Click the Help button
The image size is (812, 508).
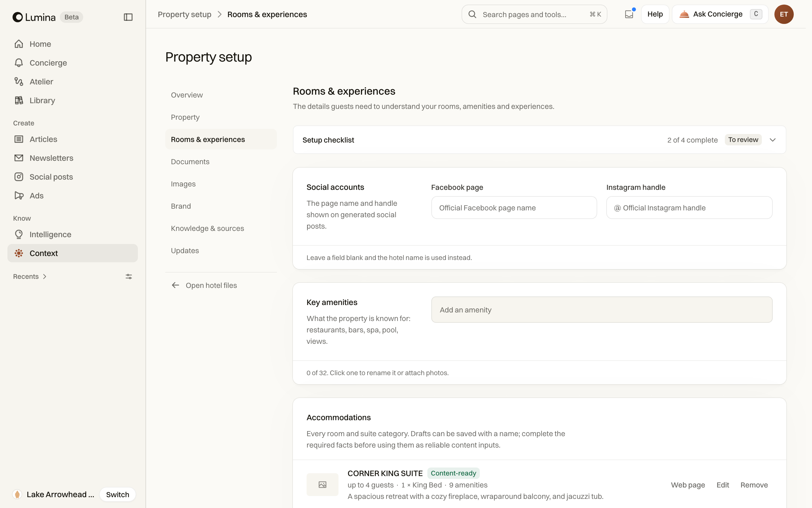[x=655, y=14]
